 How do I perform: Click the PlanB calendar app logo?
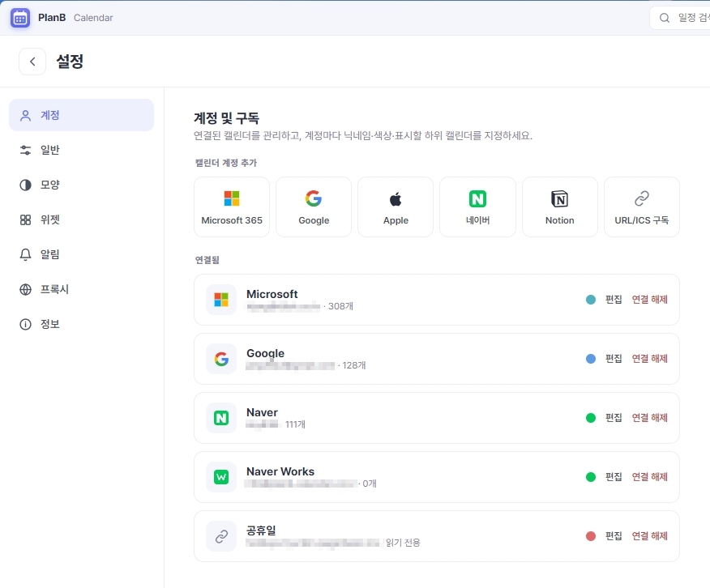point(20,18)
